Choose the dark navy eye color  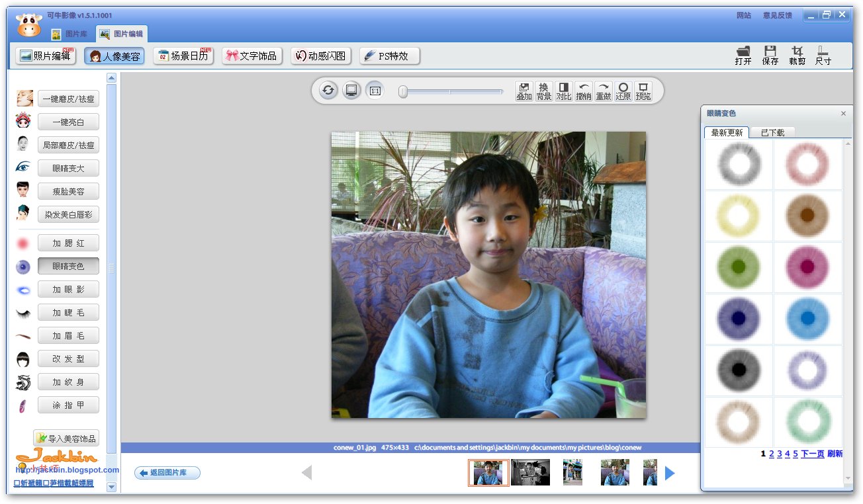tap(739, 319)
